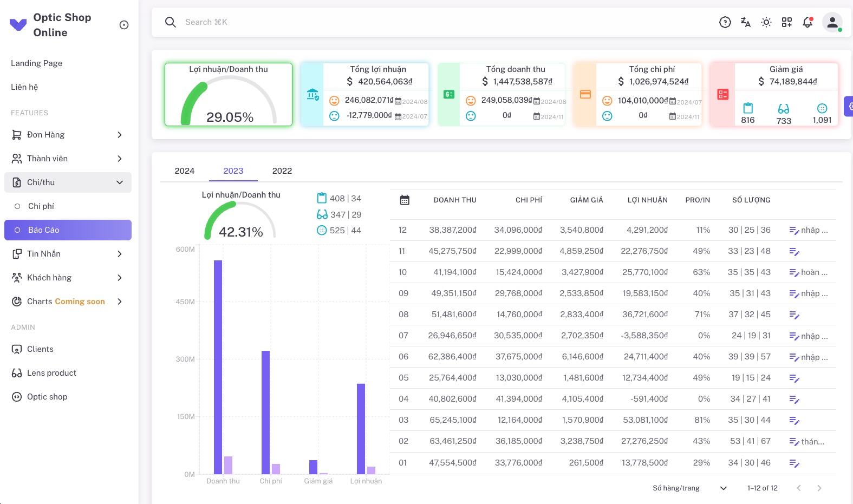
Task: Select the Chi phí submenu item
Action: [68, 206]
